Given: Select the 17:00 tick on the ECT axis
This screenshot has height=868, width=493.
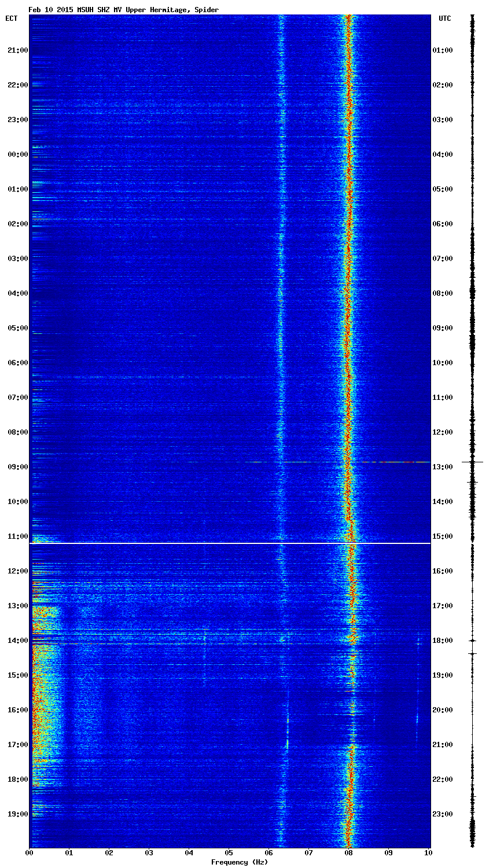Looking at the screenshot, I should tap(17, 745).
